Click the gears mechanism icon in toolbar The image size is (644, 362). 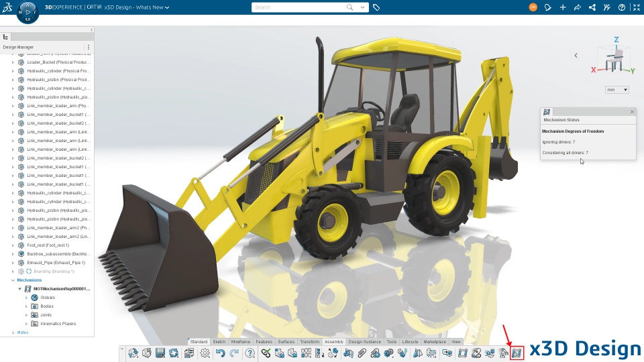tap(388, 353)
